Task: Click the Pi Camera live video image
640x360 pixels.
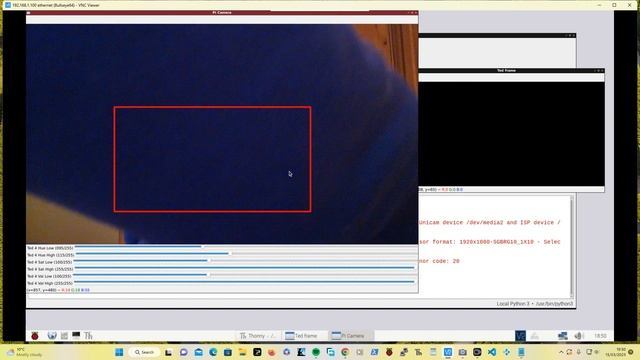Action: (x=222, y=134)
